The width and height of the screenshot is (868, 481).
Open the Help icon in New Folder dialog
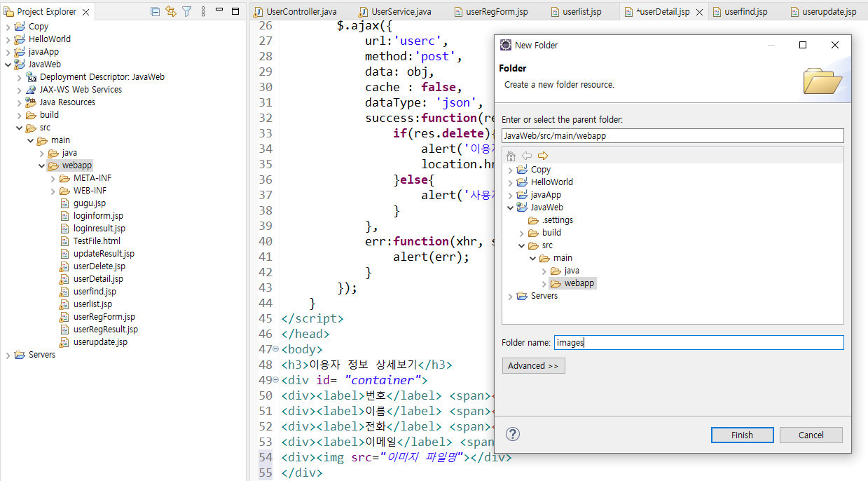click(x=513, y=435)
